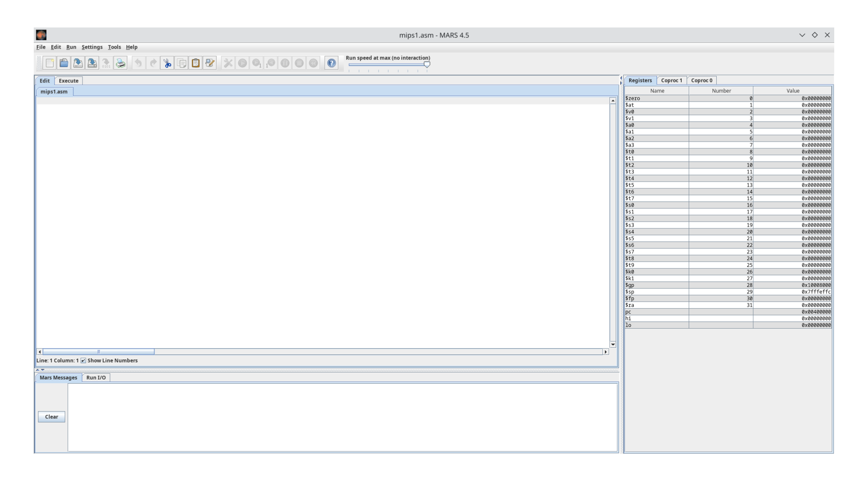Save the current file
The width and height of the screenshot is (868, 494).
[78, 63]
